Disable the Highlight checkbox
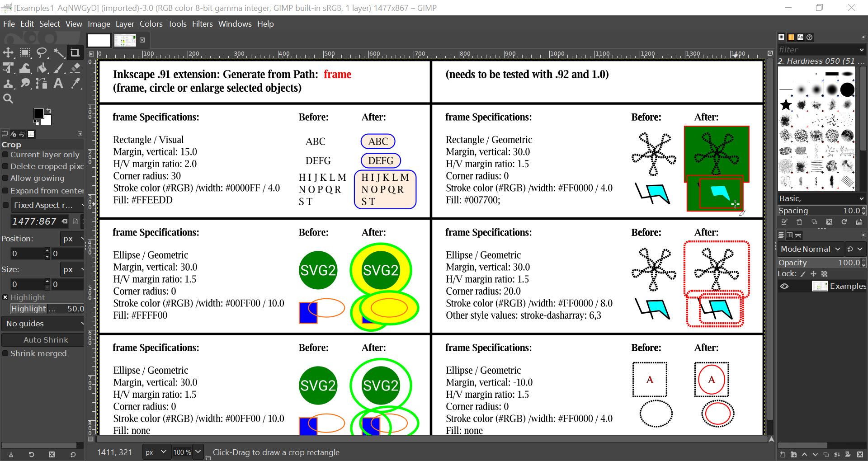 tap(5, 297)
